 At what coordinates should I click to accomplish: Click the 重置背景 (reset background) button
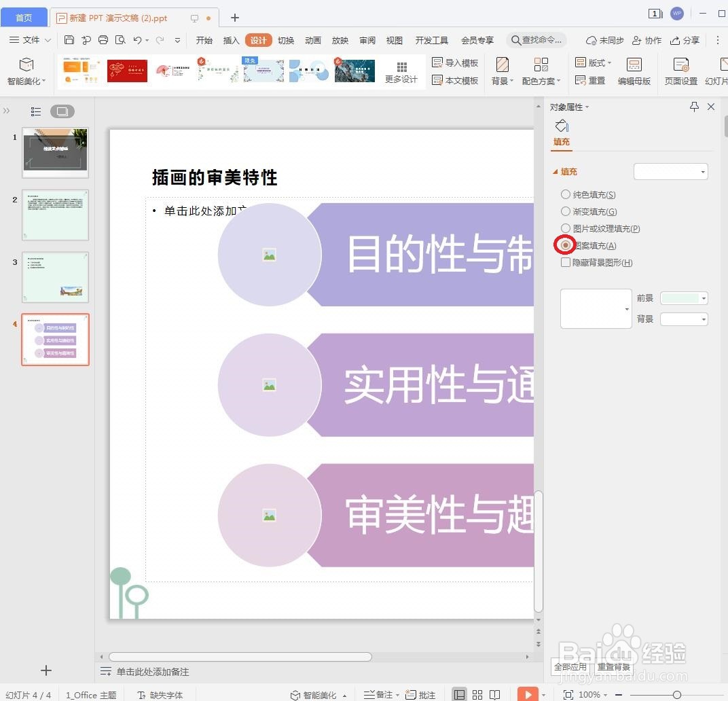coord(613,666)
